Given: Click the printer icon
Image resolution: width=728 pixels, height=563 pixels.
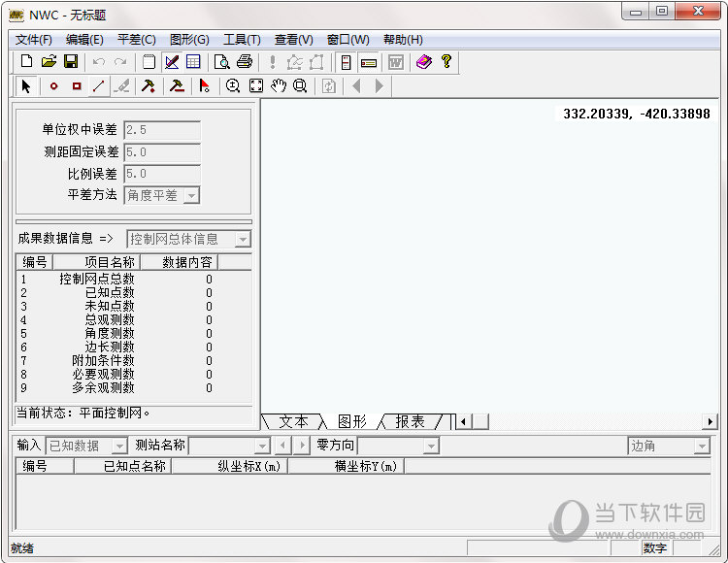Looking at the screenshot, I should pos(245,62).
